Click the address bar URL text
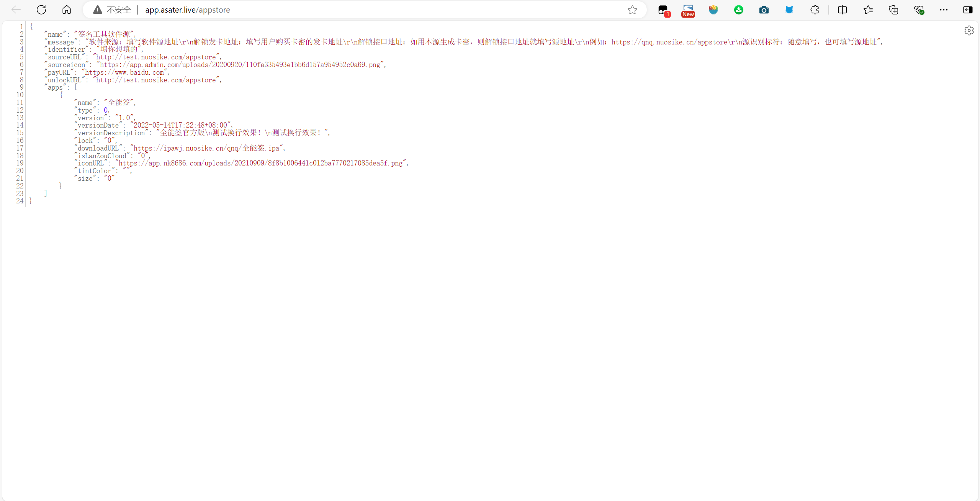The image size is (980, 501). click(188, 10)
